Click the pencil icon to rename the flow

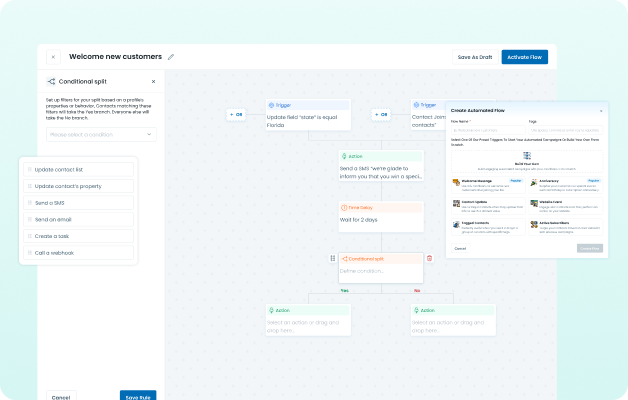(x=171, y=57)
